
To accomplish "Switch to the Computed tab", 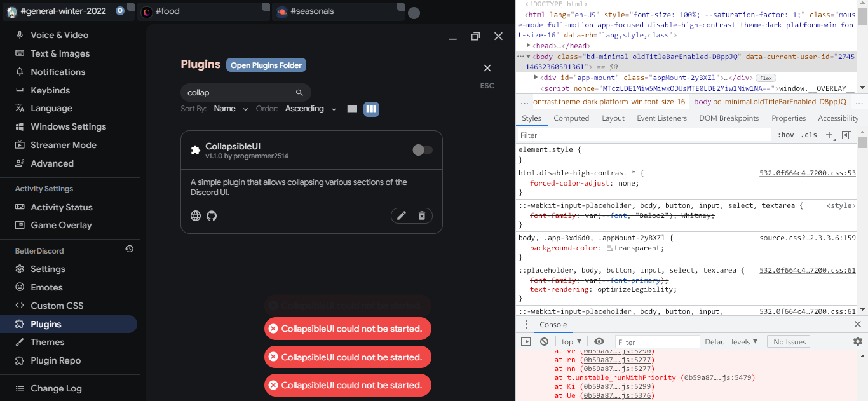I will click(571, 118).
